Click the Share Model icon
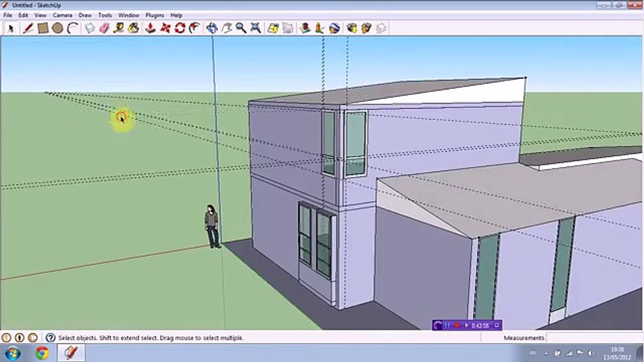 tap(366, 28)
